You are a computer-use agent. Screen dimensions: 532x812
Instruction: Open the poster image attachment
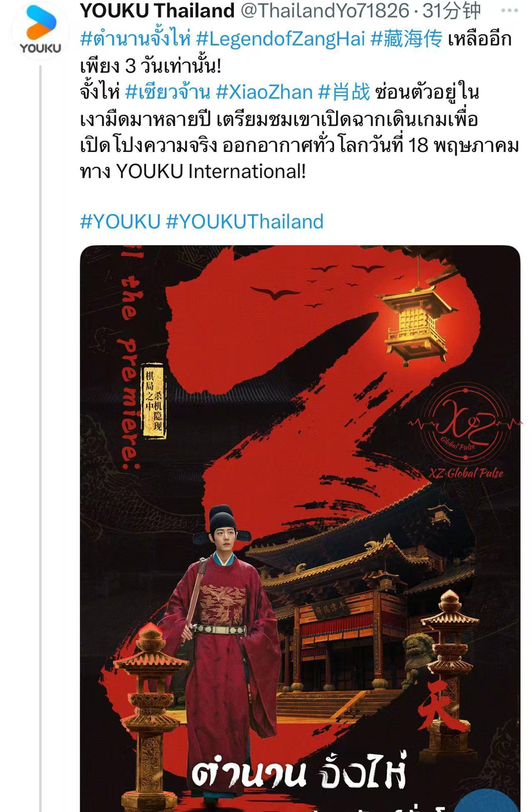(300, 529)
